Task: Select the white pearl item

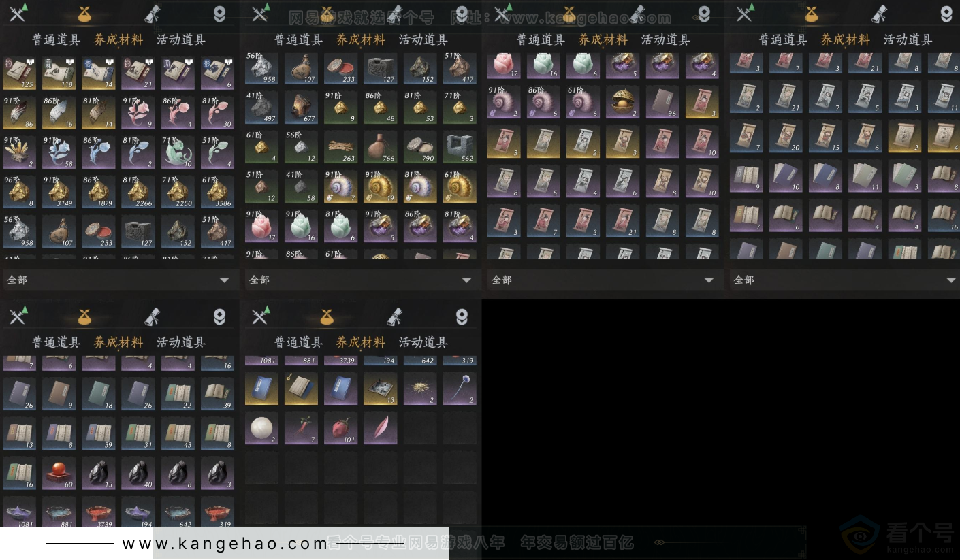Action: pyautogui.click(x=261, y=428)
